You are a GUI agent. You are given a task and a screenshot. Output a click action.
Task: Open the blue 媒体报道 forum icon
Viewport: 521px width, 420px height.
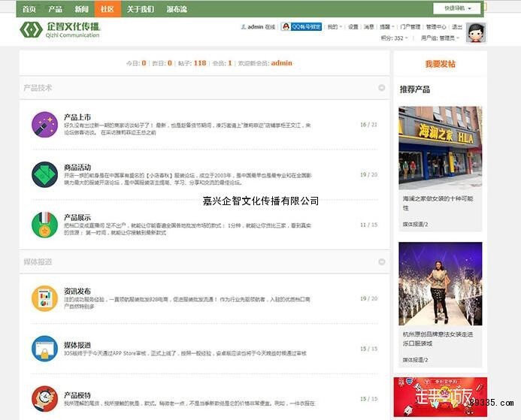[x=44, y=349]
